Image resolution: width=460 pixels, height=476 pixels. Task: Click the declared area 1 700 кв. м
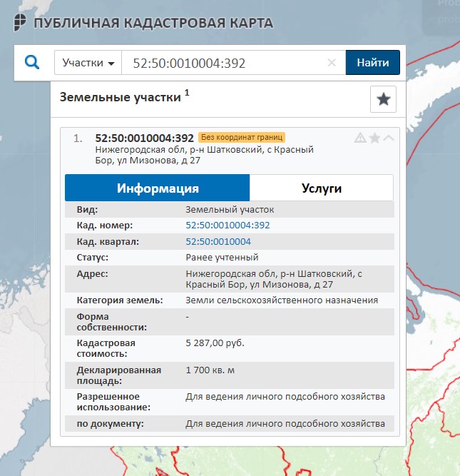tap(210, 370)
